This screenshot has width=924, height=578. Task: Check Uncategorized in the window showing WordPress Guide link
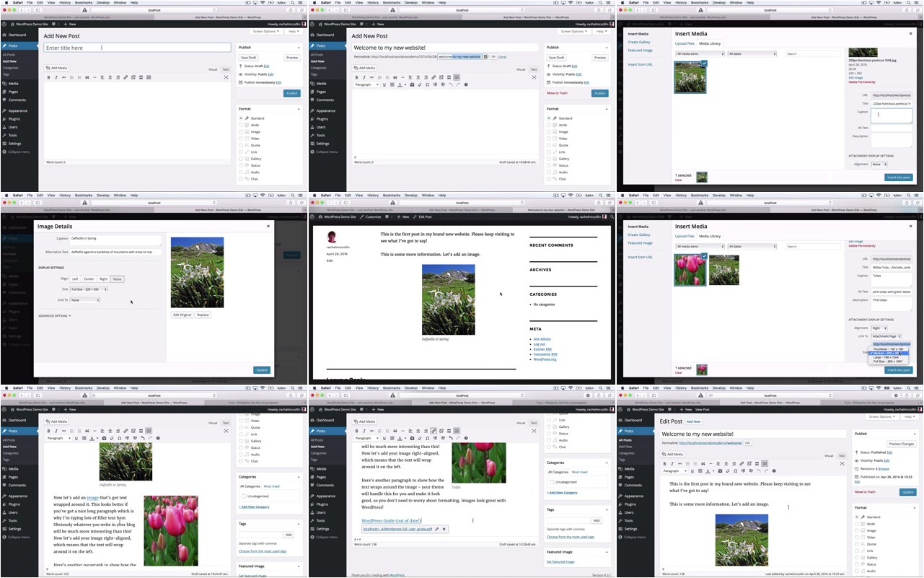coord(552,481)
